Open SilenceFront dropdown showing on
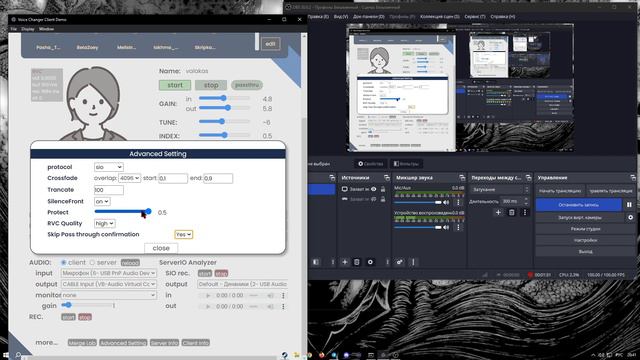The height and width of the screenshot is (360, 640). (102, 202)
